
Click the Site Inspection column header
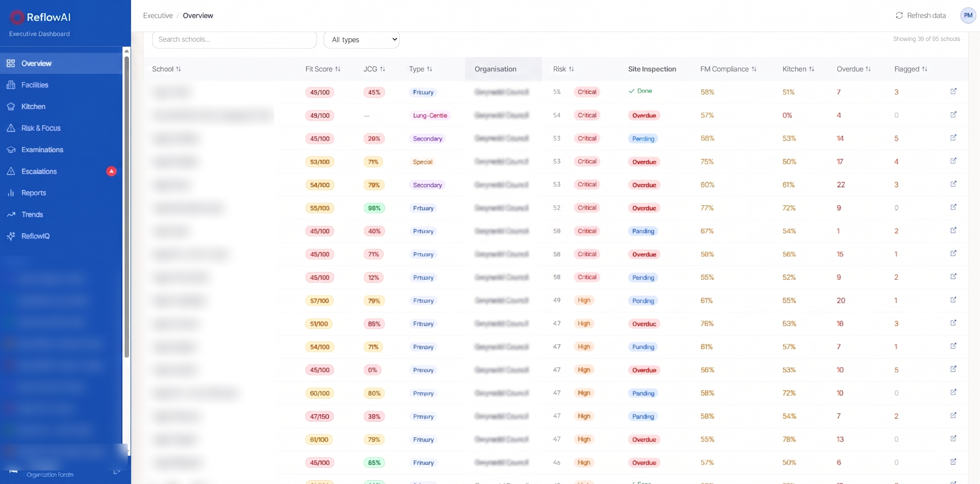[x=652, y=69]
